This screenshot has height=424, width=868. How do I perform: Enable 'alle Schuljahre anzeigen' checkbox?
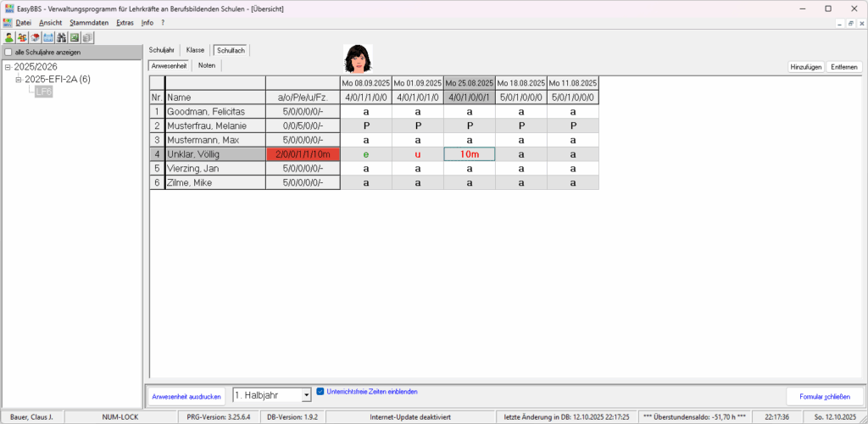click(8, 53)
